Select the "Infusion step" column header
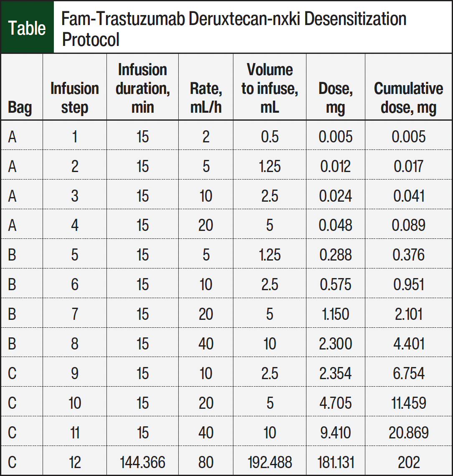 pyautogui.click(x=74, y=98)
